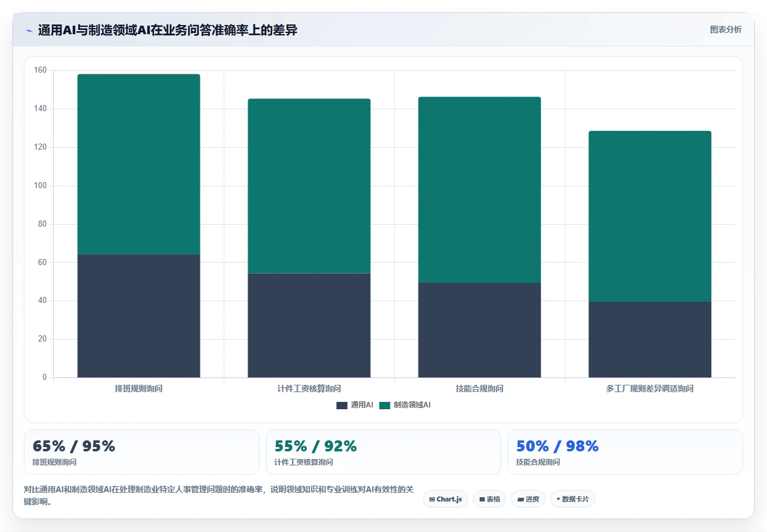This screenshot has height=532, width=767.
Task: Click the 计件工资核算询问 axis label
Action: point(309,388)
